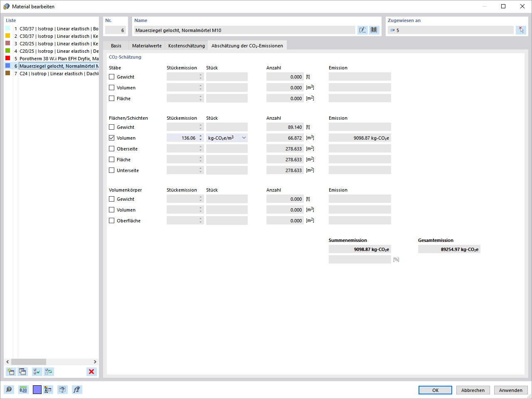This screenshot has height=399, width=532.
Task: Enable the Unterseite checkbox
Action: tap(111, 170)
